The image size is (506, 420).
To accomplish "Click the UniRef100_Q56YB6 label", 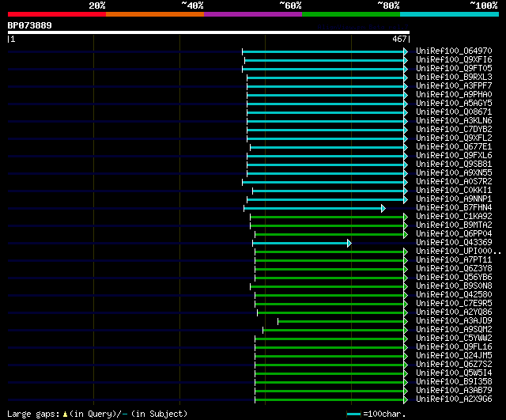I will 454,278.
